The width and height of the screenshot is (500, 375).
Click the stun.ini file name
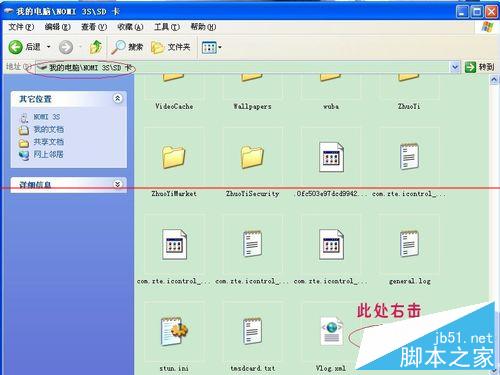pos(174,368)
